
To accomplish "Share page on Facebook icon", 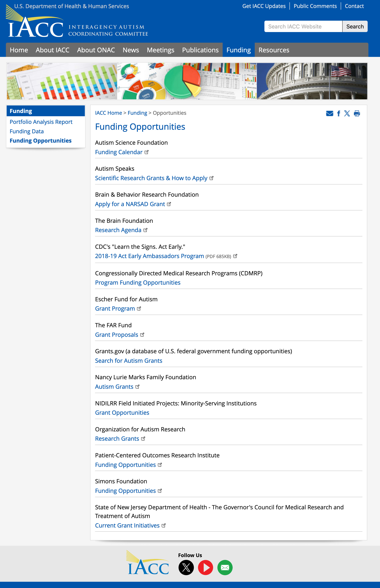I will pyautogui.click(x=339, y=113).
